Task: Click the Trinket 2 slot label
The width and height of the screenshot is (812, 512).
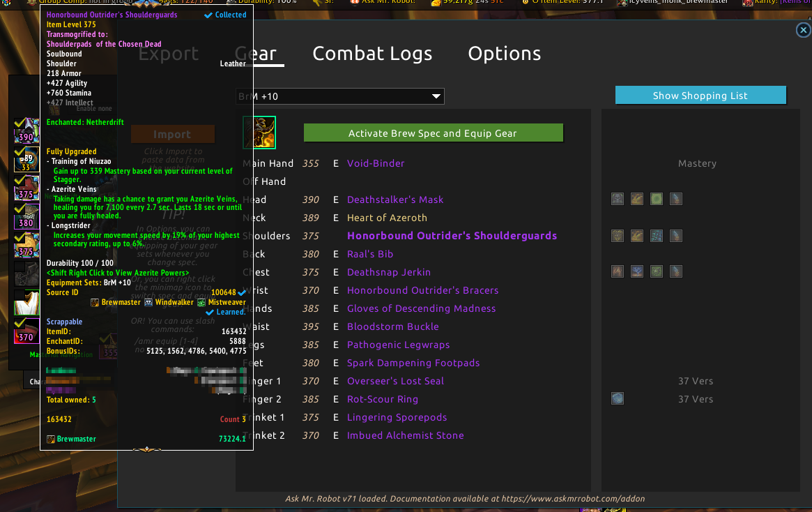Action: coord(263,435)
